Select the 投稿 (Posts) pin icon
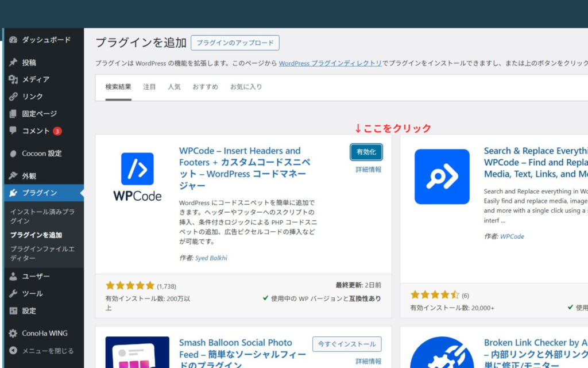Screen dimensions: 588x368 (14, 62)
